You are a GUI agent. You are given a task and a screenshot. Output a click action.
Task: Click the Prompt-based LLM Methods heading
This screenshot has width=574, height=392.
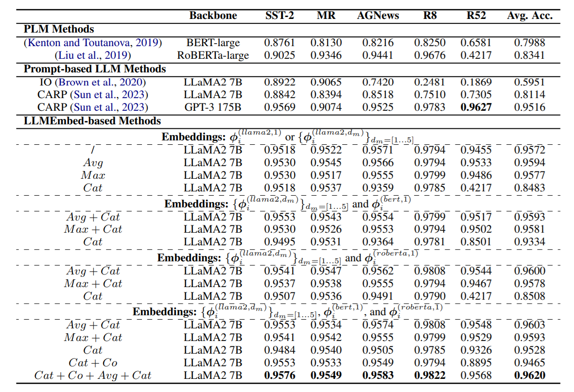[x=95, y=69]
